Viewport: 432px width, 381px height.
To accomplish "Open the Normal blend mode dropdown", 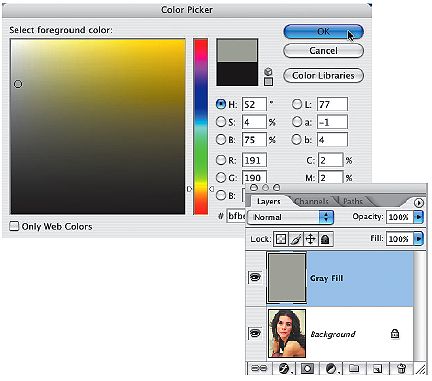I will click(290, 217).
